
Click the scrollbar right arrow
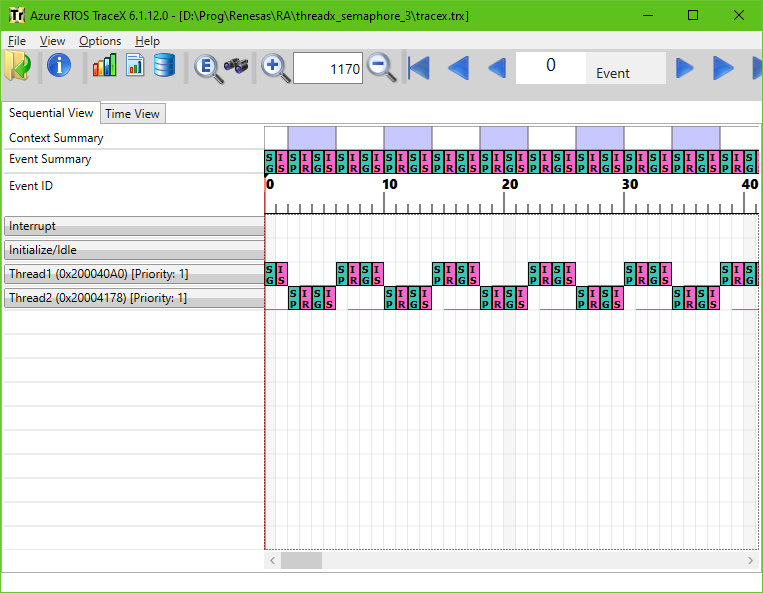point(750,560)
